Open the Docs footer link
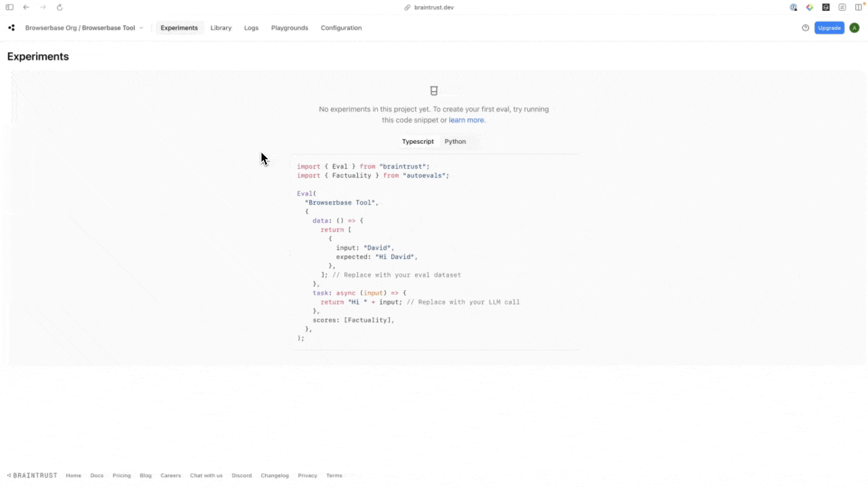868x488 pixels. [x=97, y=476]
